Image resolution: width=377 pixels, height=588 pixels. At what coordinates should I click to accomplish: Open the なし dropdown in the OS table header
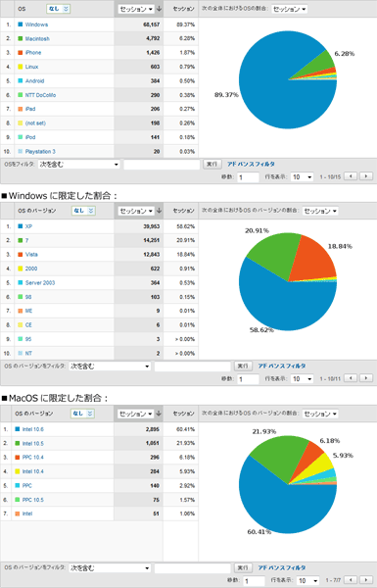pyautogui.click(x=59, y=9)
